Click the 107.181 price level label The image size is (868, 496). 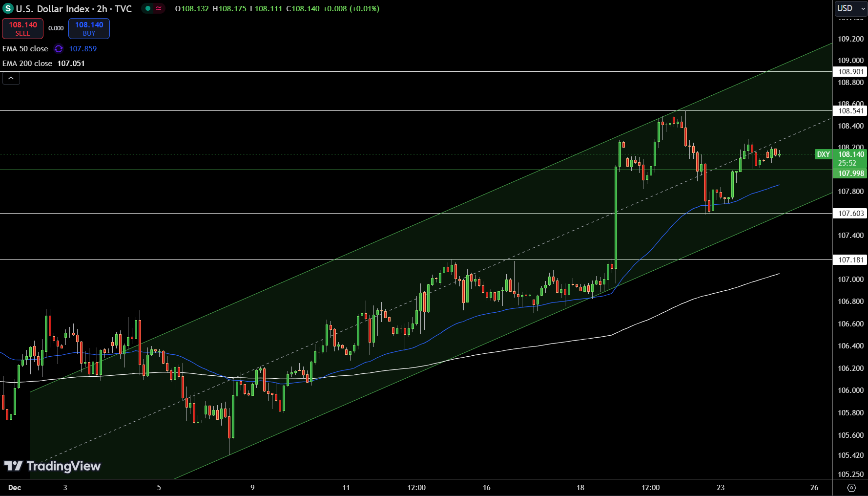[850, 260]
